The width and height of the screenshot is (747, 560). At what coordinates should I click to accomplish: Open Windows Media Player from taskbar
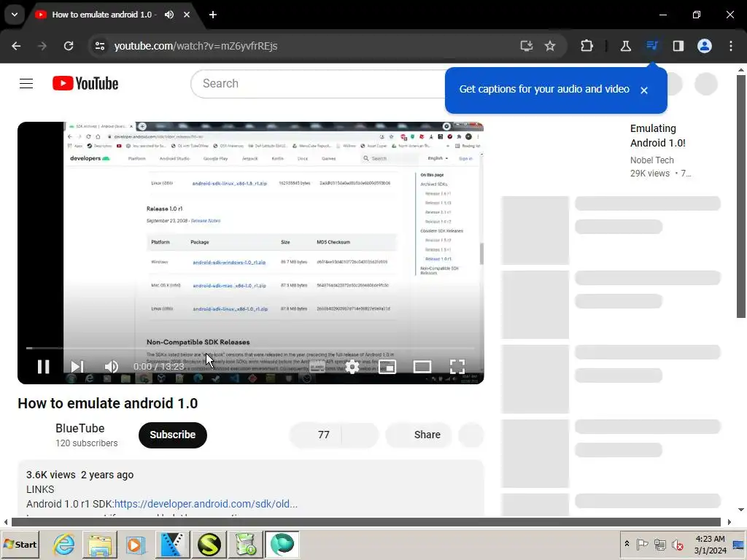pos(136,544)
